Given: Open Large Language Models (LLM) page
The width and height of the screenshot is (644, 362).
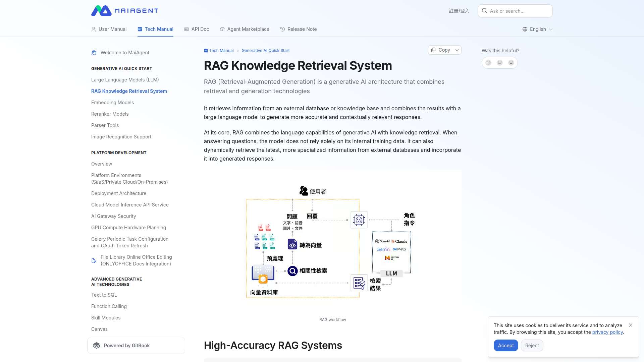Looking at the screenshot, I should 125,80.
